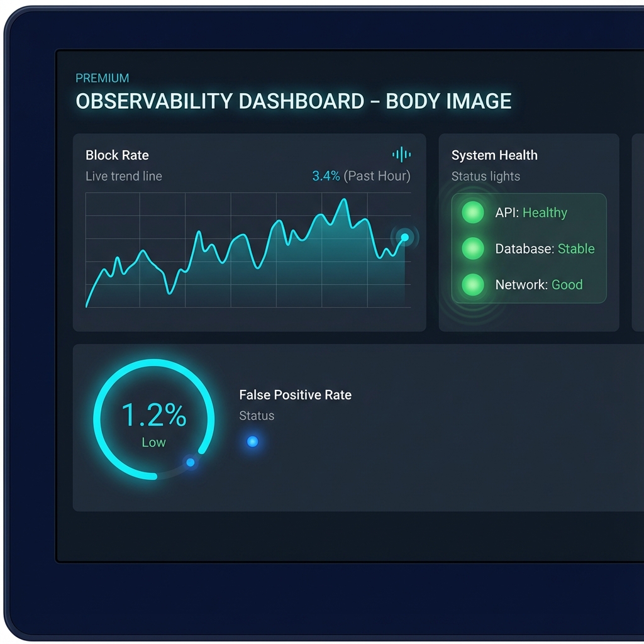644x644 pixels.
Task: Click the highest peak of the Block Rate chart
Action: 343,201
